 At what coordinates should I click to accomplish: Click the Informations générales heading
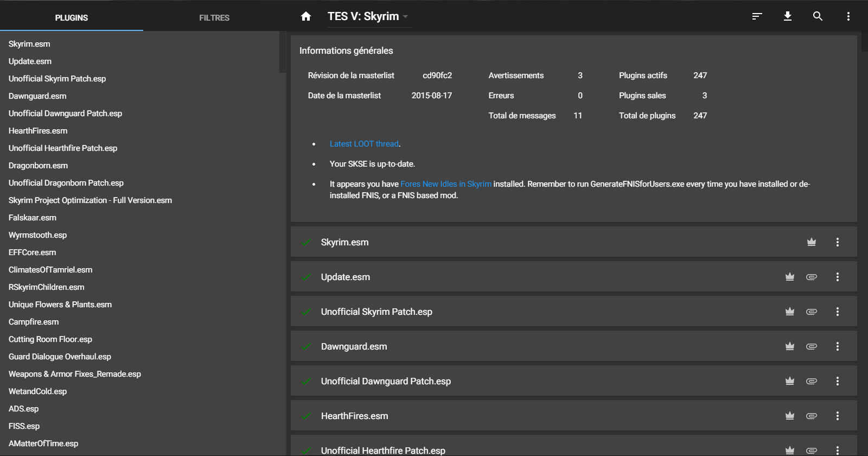[346, 50]
